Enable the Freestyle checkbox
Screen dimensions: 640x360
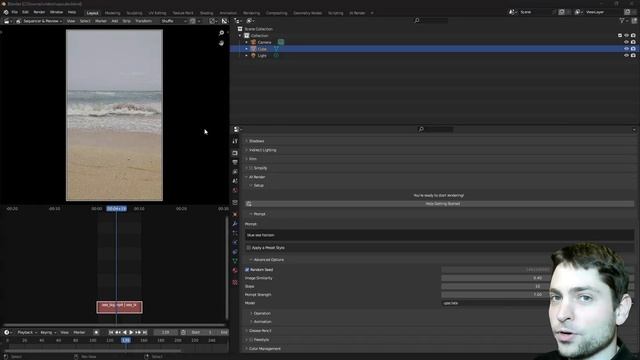click(x=251, y=340)
